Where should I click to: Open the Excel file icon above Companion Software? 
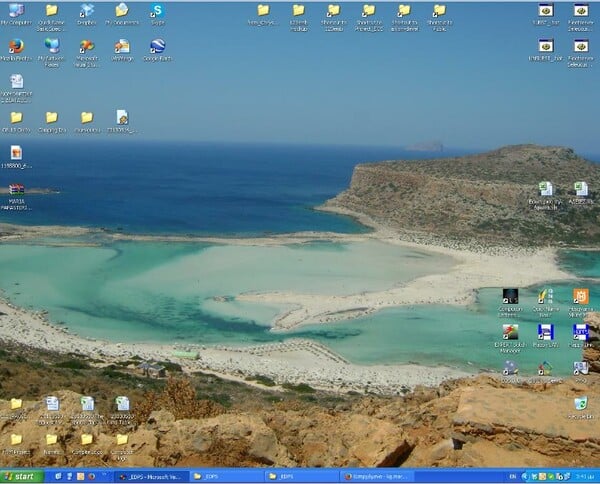[545, 190]
